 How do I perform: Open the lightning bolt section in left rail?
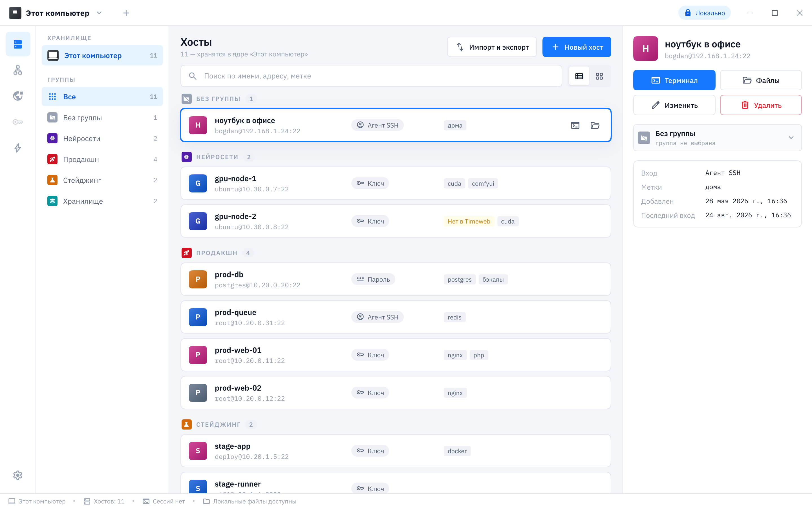(x=18, y=148)
